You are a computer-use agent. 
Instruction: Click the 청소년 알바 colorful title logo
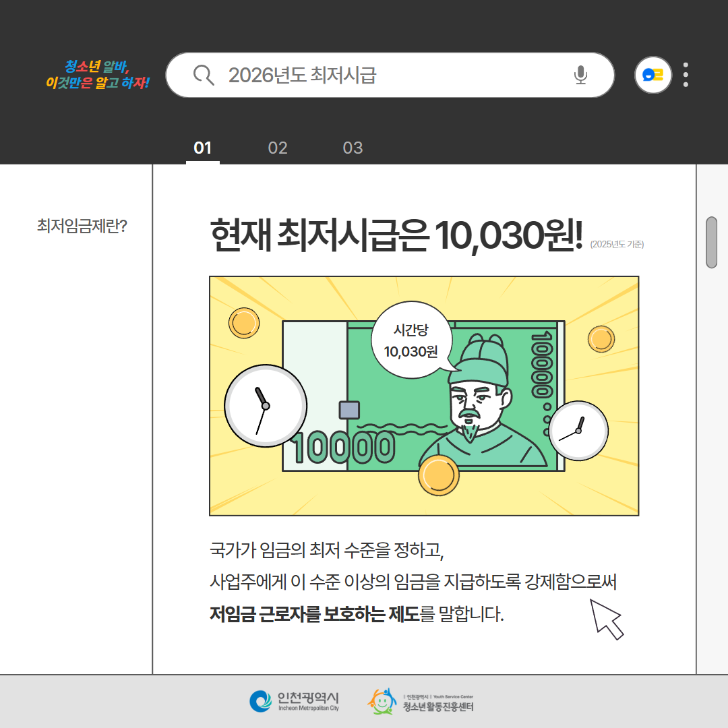97,75
